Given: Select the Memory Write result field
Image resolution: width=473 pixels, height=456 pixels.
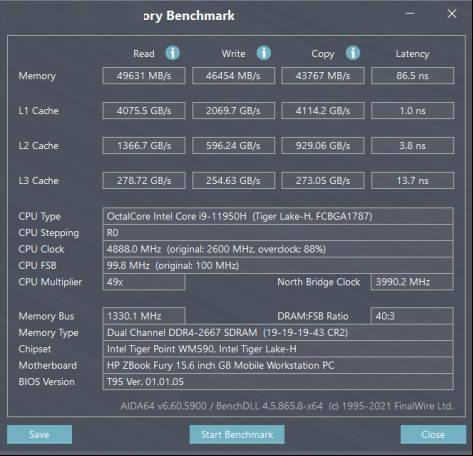Looking at the screenshot, I should tap(233, 76).
